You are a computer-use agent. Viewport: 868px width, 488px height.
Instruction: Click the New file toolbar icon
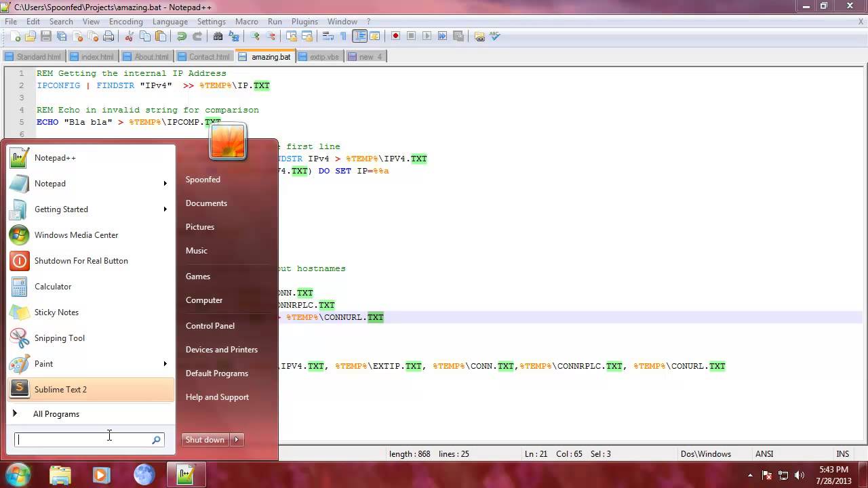coord(16,37)
